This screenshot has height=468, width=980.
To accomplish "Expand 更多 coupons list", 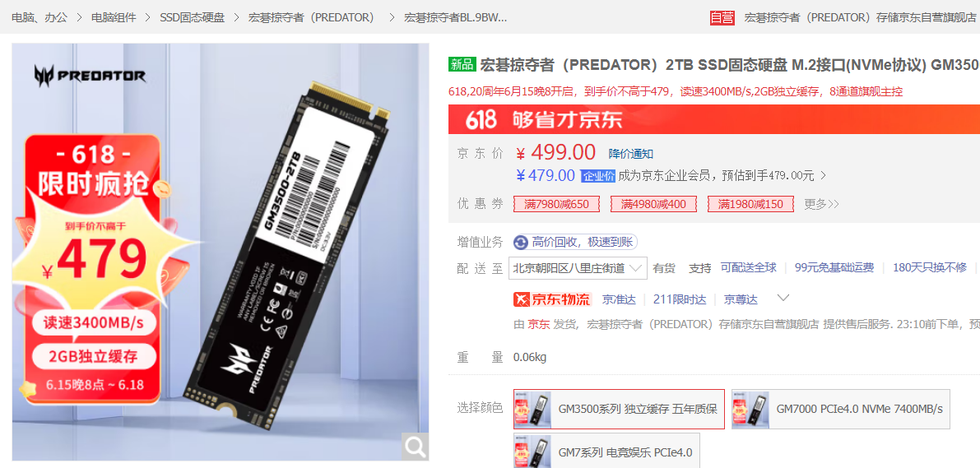I will click(x=821, y=204).
